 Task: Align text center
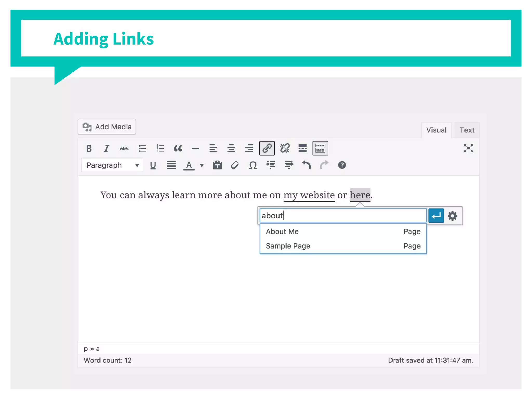click(231, 149)
